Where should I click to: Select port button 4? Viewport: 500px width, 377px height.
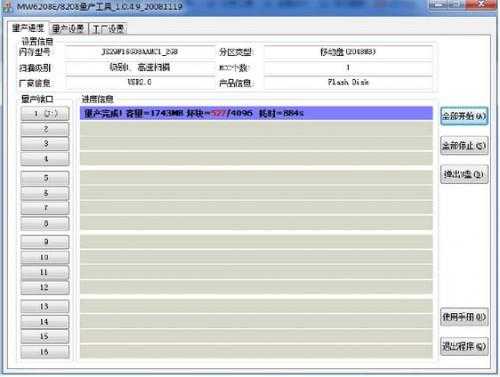click(x=45, y=159)
